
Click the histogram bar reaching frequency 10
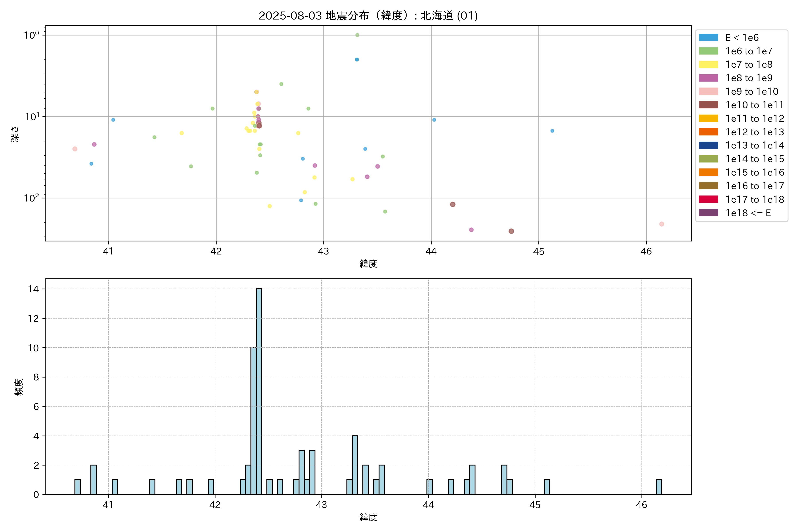point(253,421)
